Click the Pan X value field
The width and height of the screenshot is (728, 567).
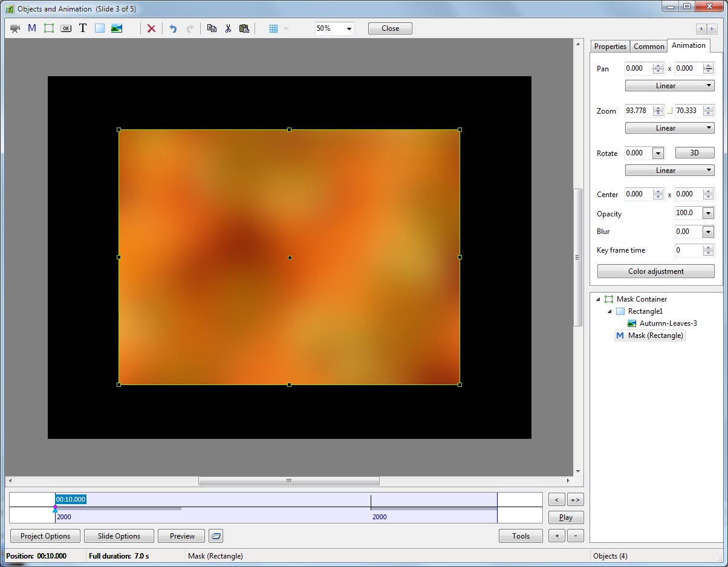tap(638, 68)
